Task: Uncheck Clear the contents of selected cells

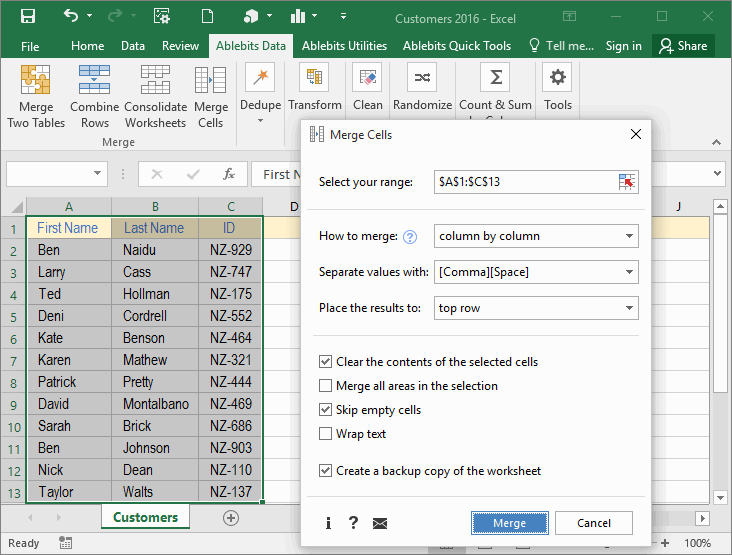Action: [x=326, y=361]
